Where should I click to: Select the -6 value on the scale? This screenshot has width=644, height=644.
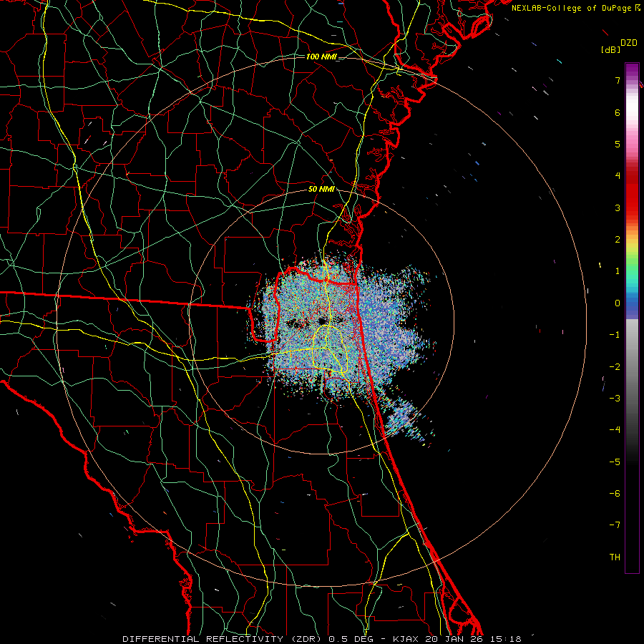[x=615, y=494]
